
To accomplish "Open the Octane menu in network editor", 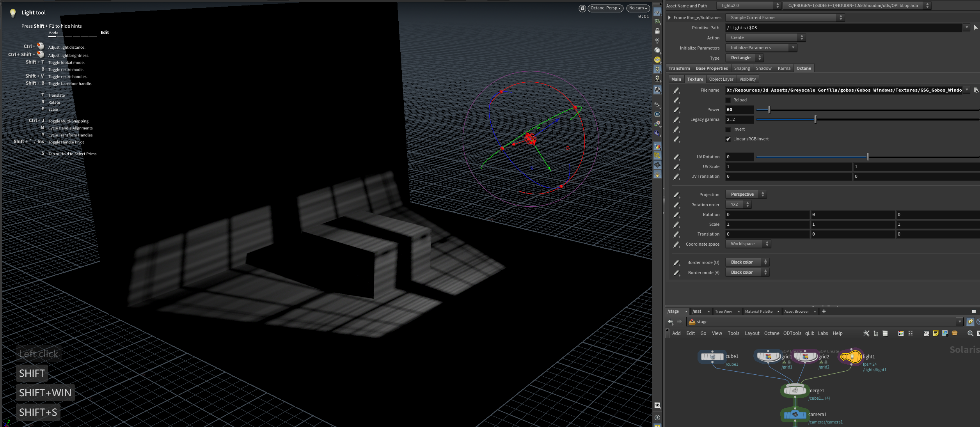I will tap(771, 333).
